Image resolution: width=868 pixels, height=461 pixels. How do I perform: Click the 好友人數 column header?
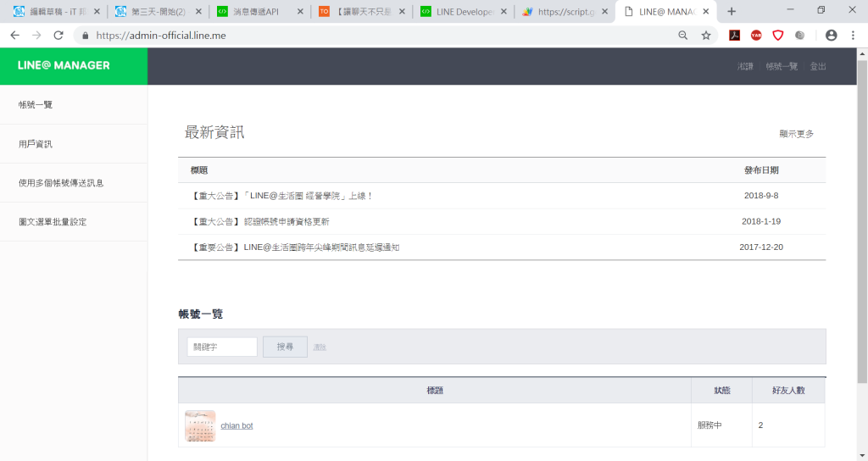click(x=788, y=391)
